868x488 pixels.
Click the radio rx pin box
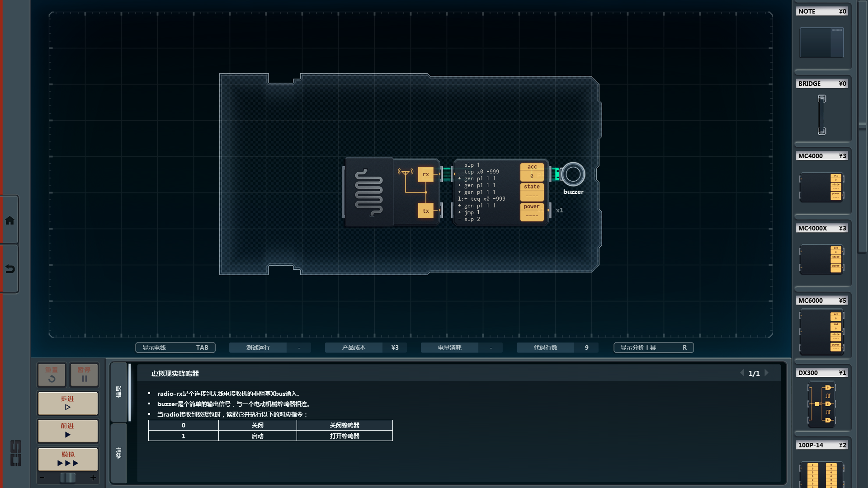(425, 174)
